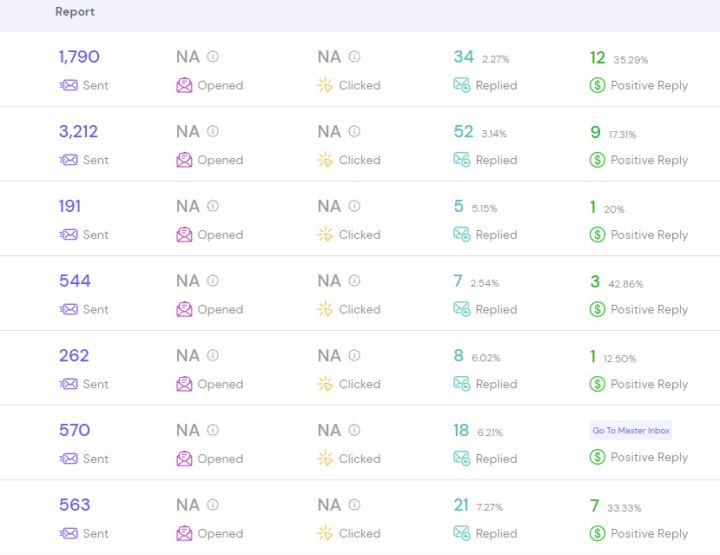Screen dimensions: 720x555
Task: Click the Opened envelope icon in the 3,212 row
Action: click(x=184, y=160)
